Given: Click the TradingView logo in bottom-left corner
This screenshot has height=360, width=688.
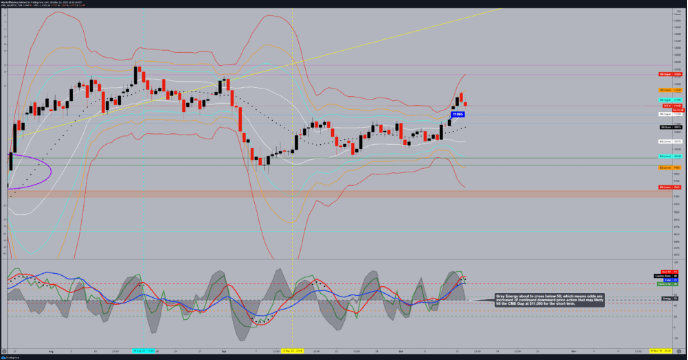Looking at the screenshot, I should [9, 357].
